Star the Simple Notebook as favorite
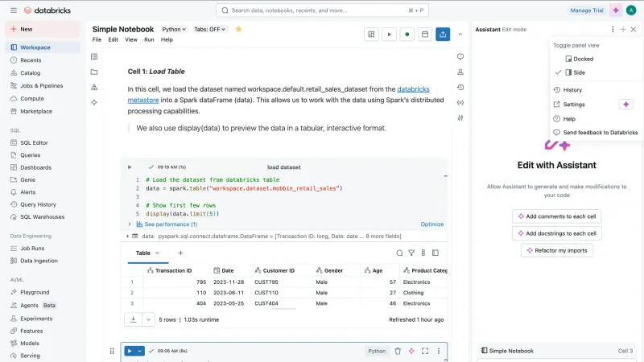644x362 pixels. 238,29
